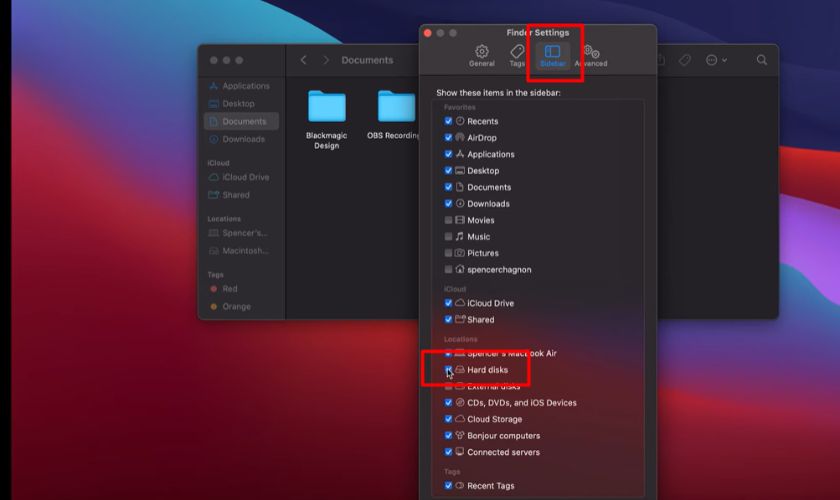Open the Advanced tab in Finder Settings
This screenshot has height=500, width=840.
pos(591,56)
